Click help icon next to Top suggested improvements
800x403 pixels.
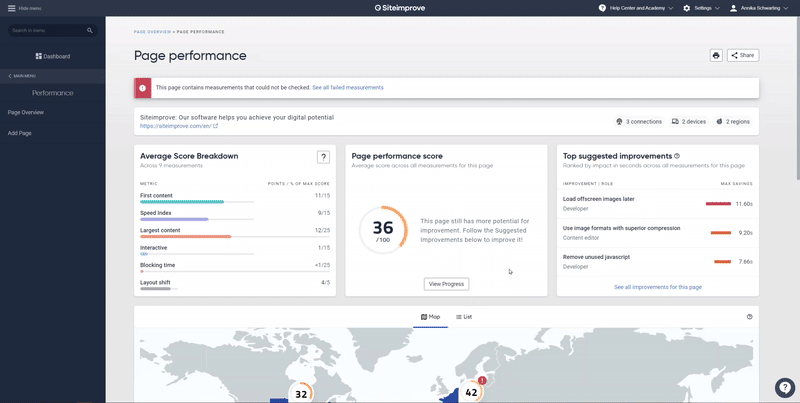point(677,156)
